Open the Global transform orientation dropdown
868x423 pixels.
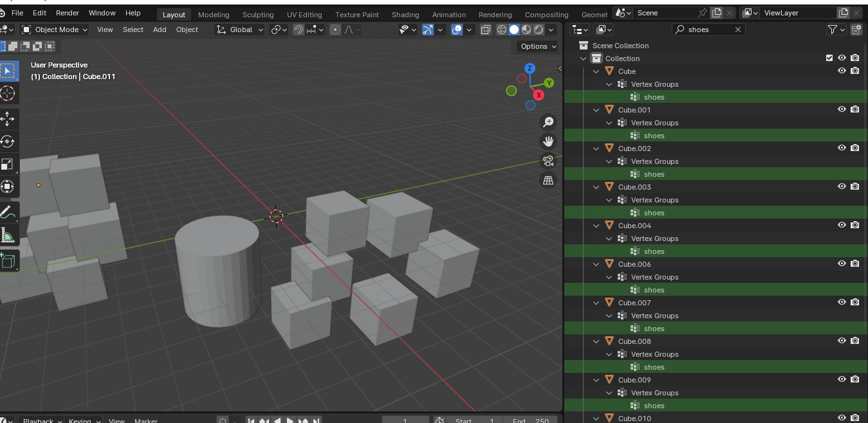[x=239, y=30]
